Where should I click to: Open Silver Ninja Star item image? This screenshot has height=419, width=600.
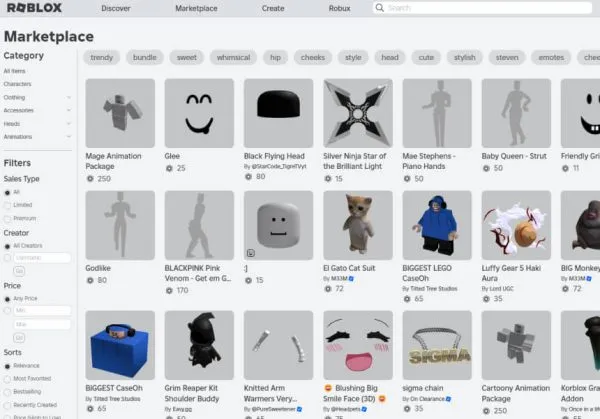coord(358,113)
